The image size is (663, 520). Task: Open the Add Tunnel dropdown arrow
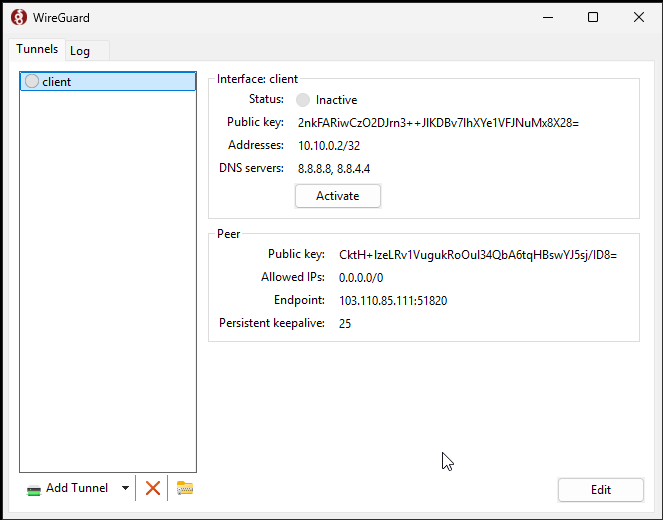(125, 488)
